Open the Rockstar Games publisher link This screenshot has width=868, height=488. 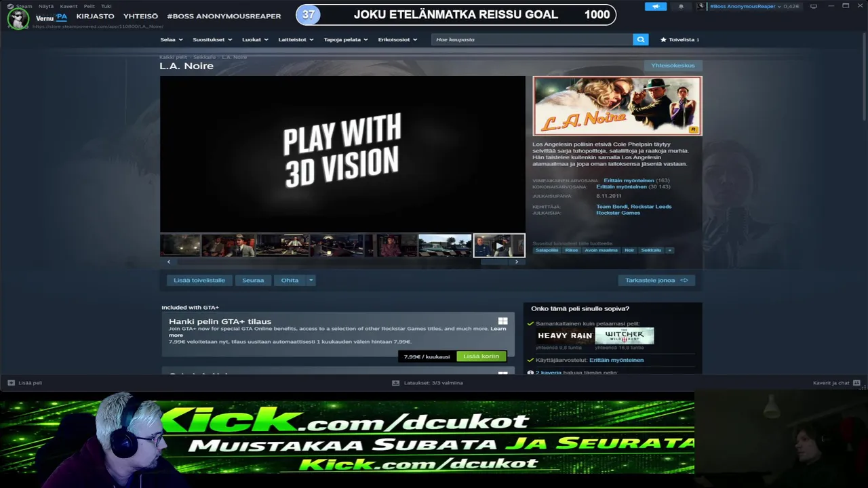pos(618,213)
